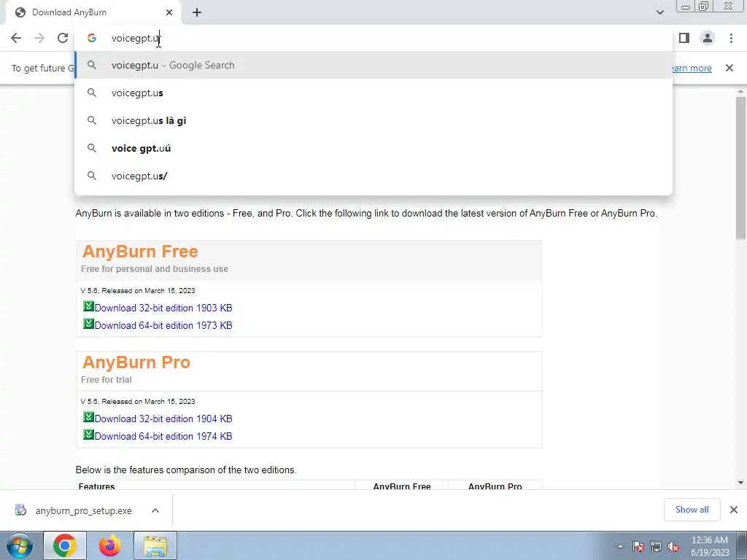Click the address bar containing voicegpt.u
The image size is (747, 560).
click(373, 38)
